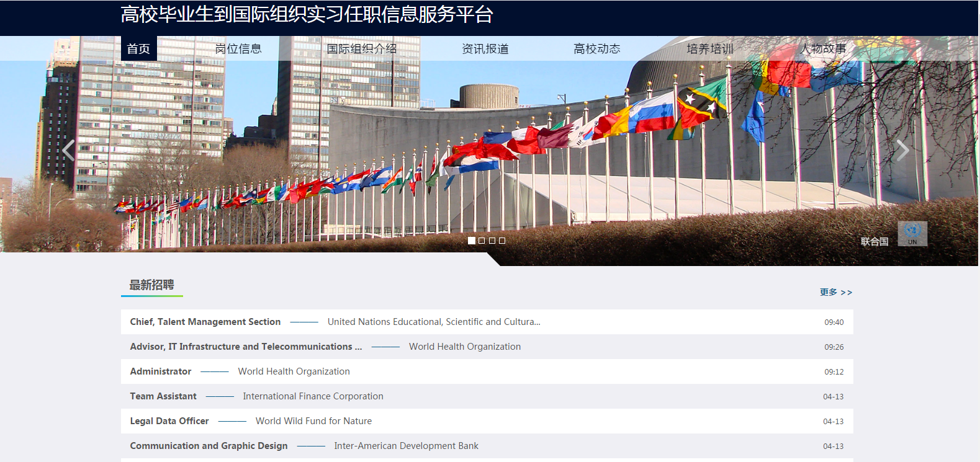Click the next slide arrow on banner
The height and width of the screenshot is (462, 980).
tap(902, 150)
